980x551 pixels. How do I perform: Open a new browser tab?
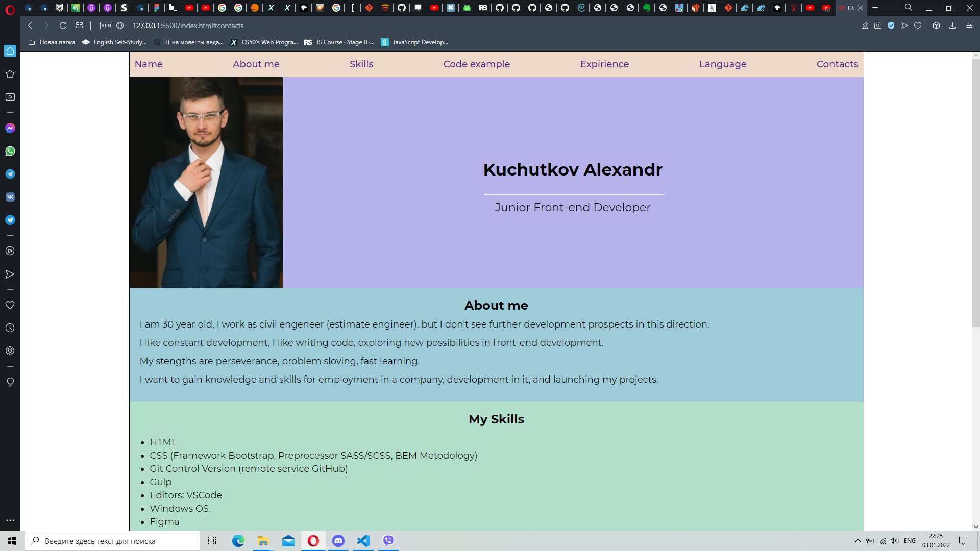click(x=875, y=8)
